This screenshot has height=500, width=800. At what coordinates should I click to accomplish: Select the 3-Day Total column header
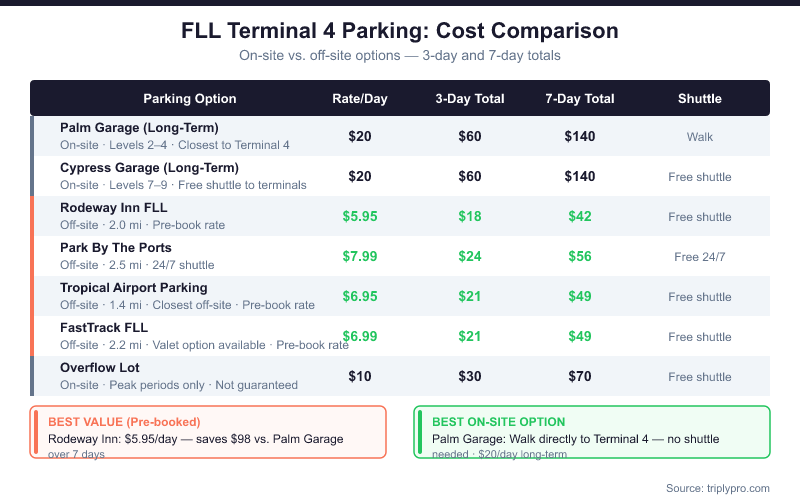point(470,99)
